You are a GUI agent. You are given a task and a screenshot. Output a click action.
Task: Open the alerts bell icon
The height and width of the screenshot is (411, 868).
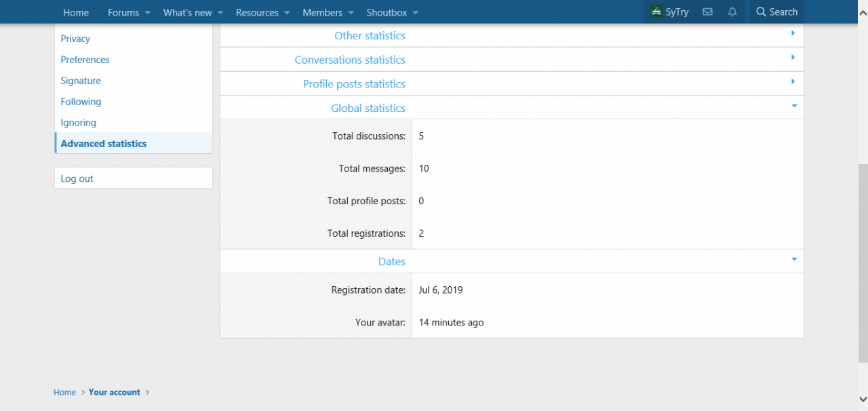click(732, 12)
